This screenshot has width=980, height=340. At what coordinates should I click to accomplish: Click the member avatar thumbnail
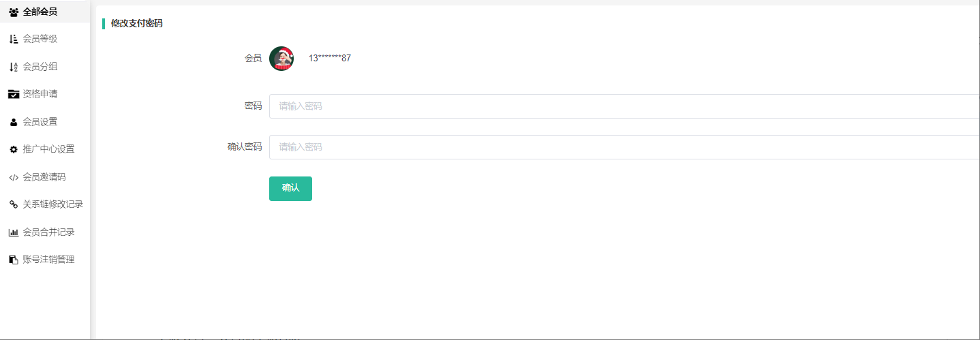coord(281,59)
